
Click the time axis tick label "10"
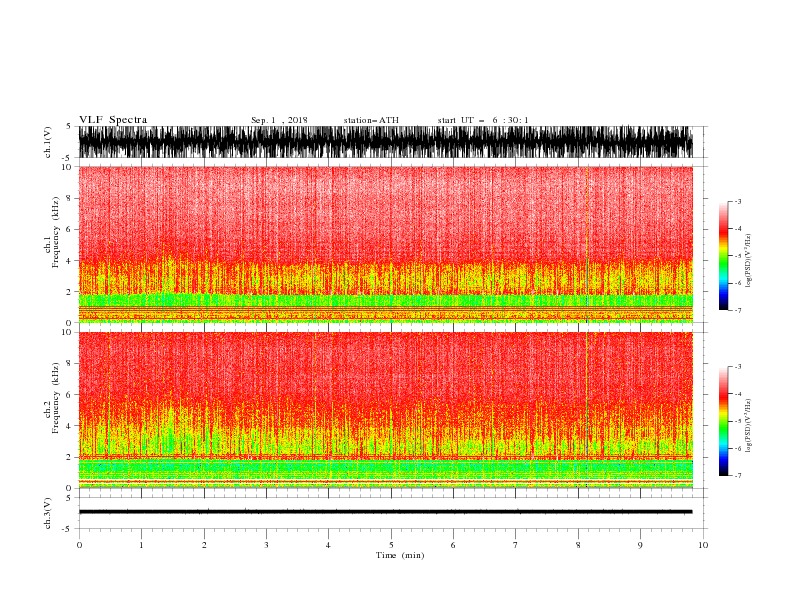703,545
